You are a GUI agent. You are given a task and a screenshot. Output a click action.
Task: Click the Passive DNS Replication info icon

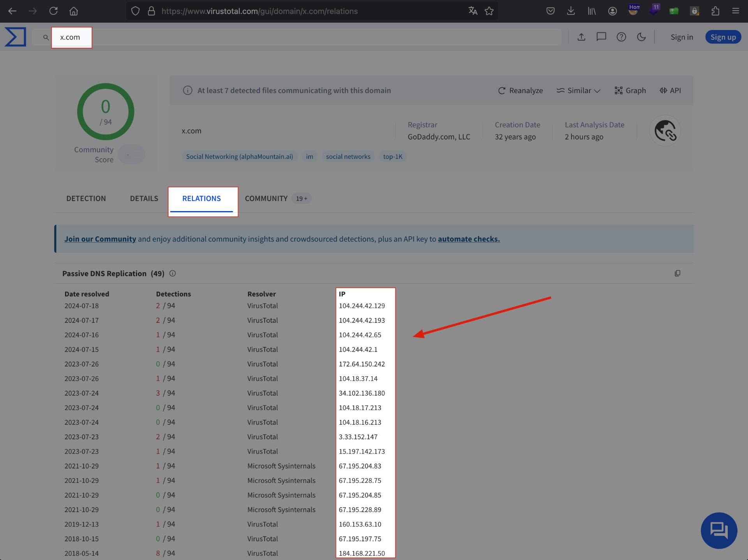tap(173, 273)
